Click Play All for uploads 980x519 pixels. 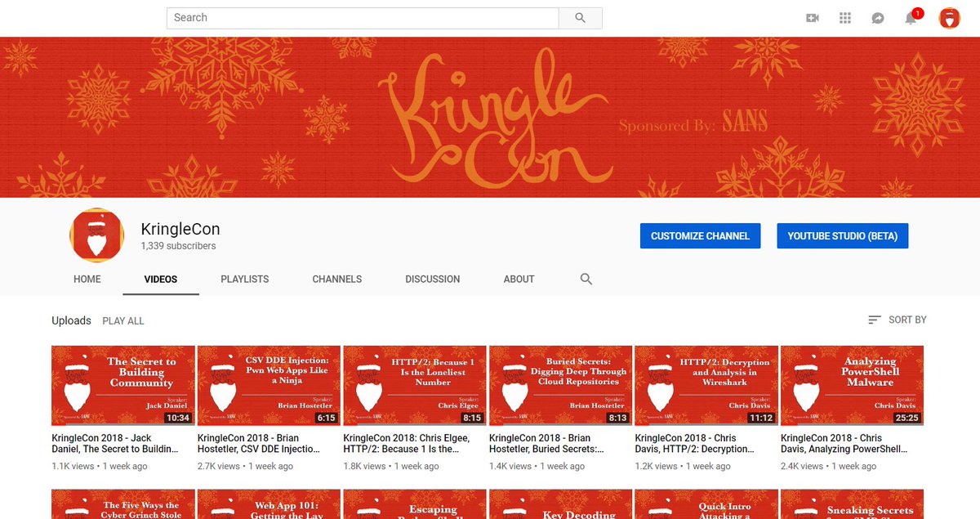(x=123, y=321)
